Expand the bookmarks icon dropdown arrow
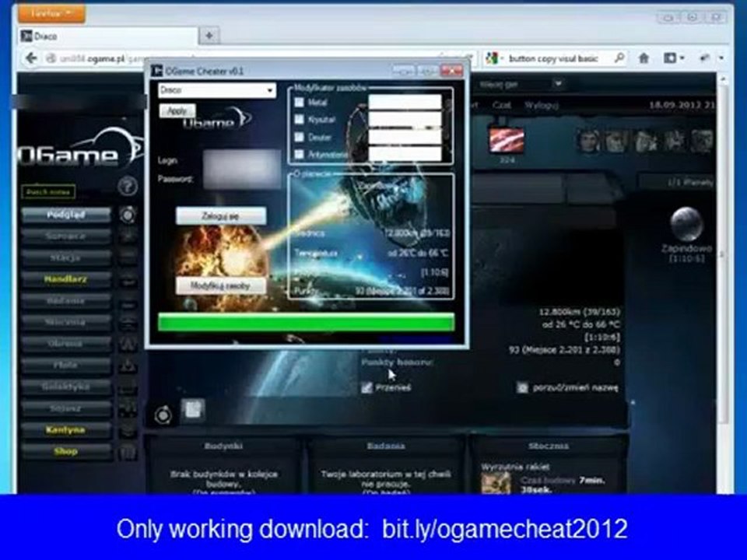Viewport: 747px width, 560px height. click(682, 58)
